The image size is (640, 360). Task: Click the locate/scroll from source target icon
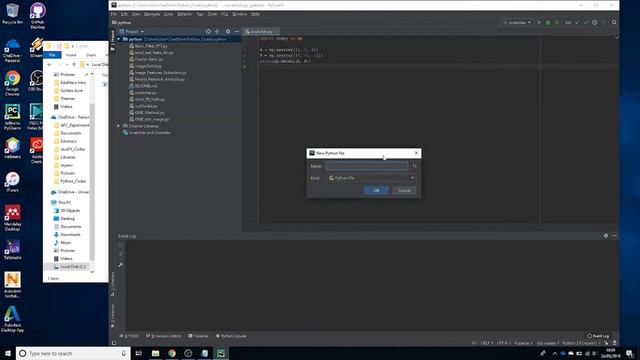click(208, 31)
